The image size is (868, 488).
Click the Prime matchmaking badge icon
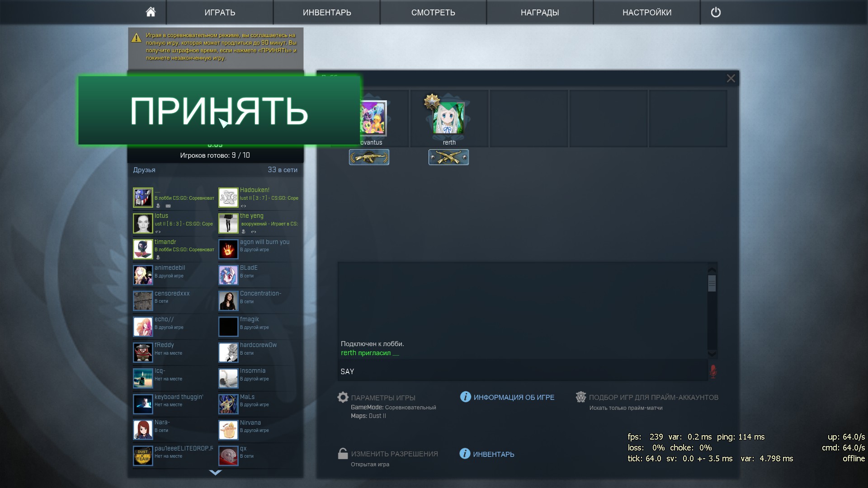(580, 397)
